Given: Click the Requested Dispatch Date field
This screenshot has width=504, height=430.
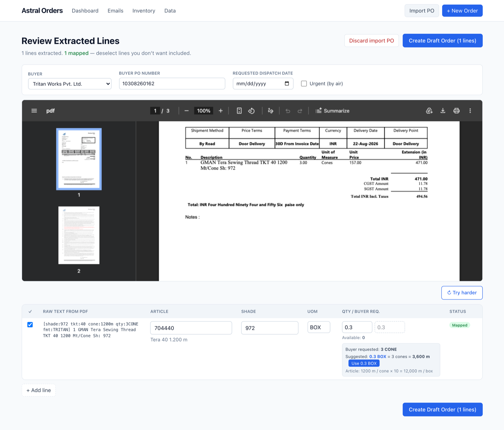Looking at the screenshot, I should [x=263, y=84].
